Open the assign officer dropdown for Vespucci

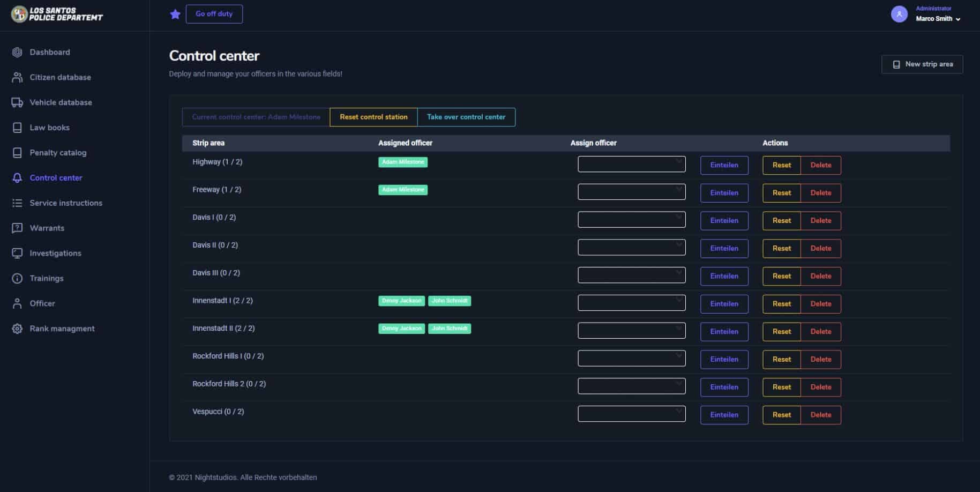point(631,414)
